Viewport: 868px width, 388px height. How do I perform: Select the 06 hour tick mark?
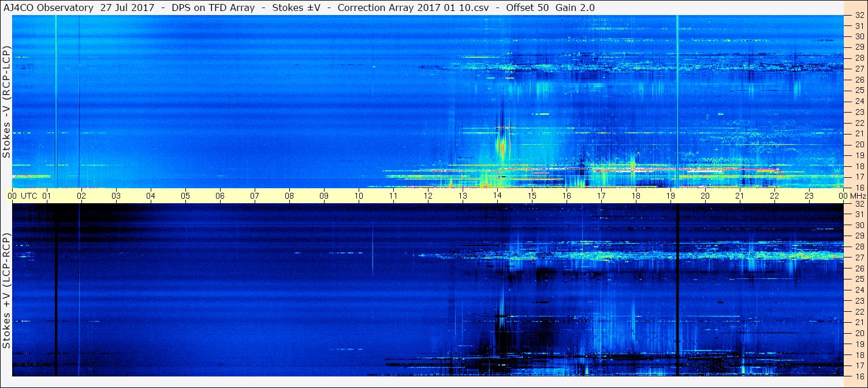click(220, 196)
